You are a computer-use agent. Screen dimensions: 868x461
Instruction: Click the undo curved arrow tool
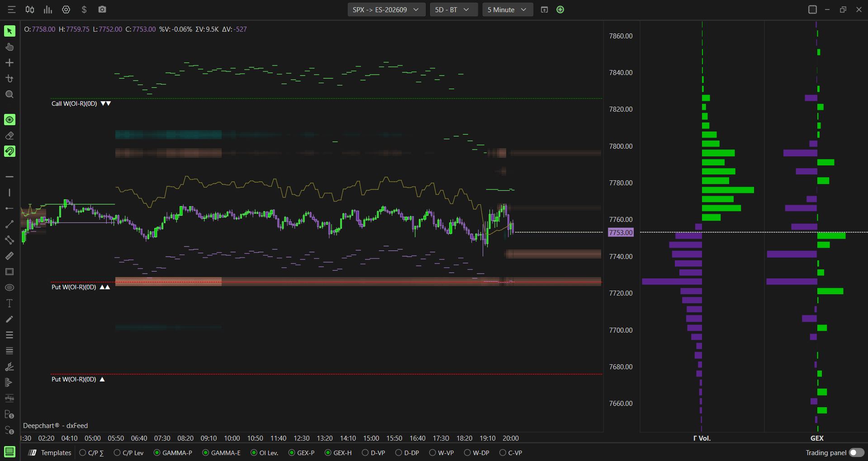tap(9, 79)
